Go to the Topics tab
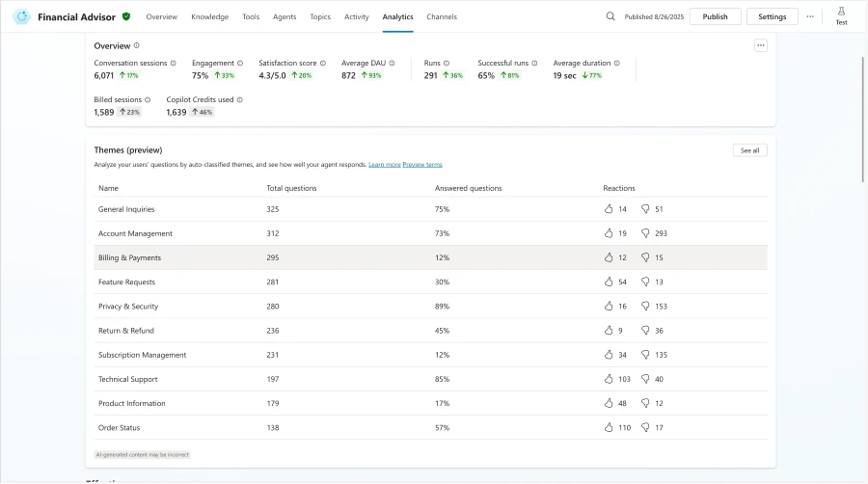868x484 pixels. pyautogui.click(x=320, y=16)
